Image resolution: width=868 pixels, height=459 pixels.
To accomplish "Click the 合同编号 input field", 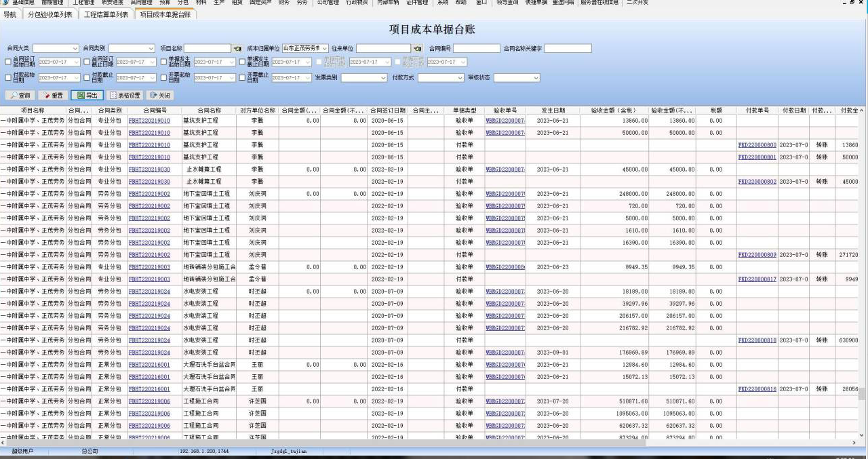I will pos(476,49).
